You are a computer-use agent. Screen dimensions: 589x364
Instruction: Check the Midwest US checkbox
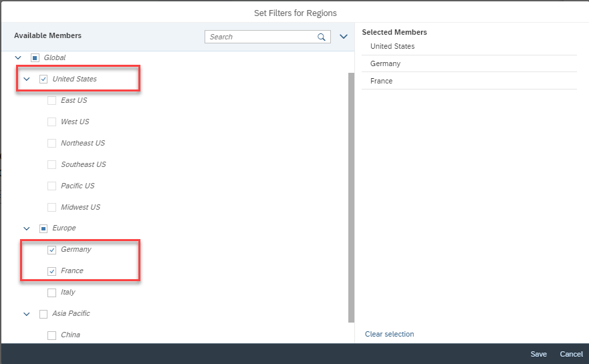[x=52, y=207]
